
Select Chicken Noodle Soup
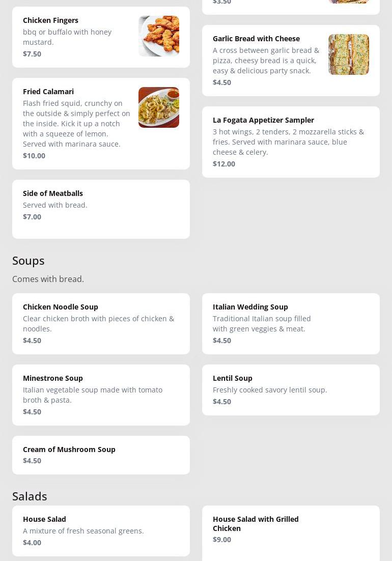[x=61, y=307]
